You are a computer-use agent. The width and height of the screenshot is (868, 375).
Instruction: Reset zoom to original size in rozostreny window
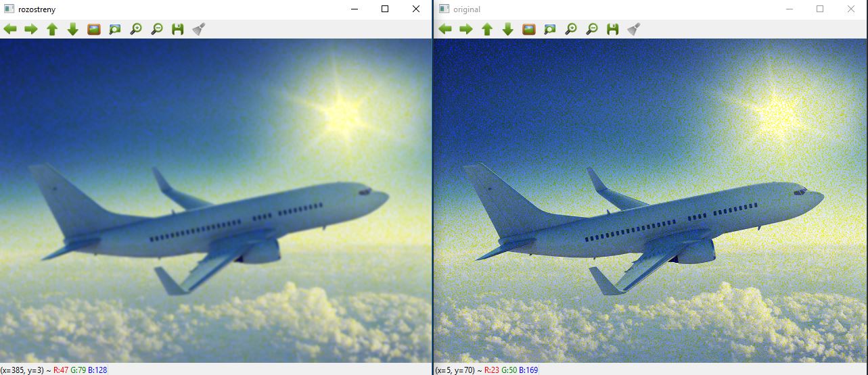click(x=94, y=29)
